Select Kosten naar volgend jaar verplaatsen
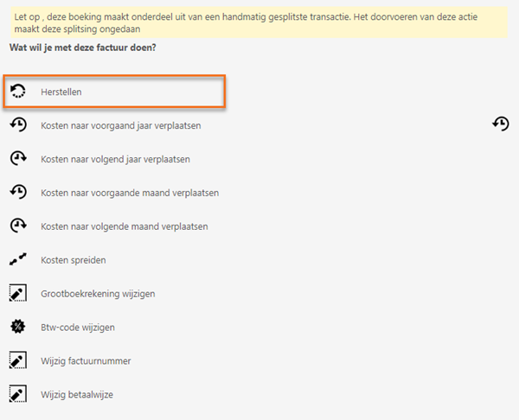The width and height of the screenshot is (519, 420). [115, 159]
